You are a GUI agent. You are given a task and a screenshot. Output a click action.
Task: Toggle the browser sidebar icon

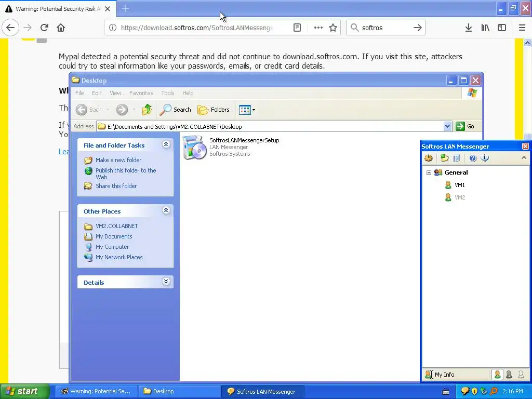coord(502,28)
